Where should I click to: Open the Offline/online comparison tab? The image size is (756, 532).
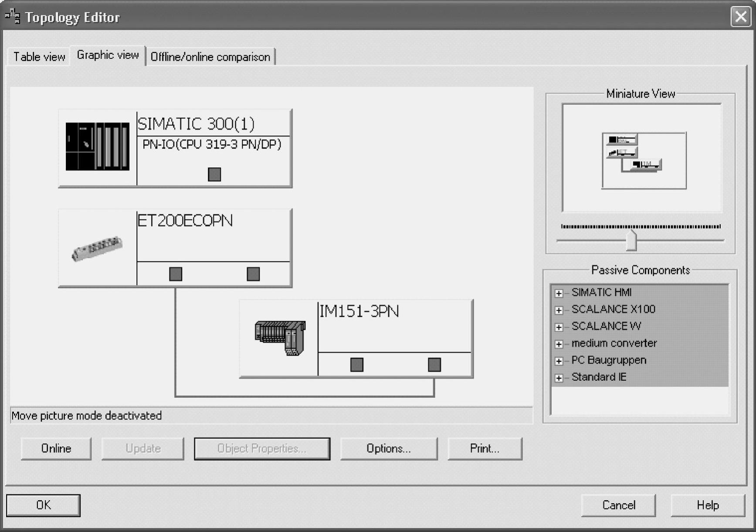210,57
